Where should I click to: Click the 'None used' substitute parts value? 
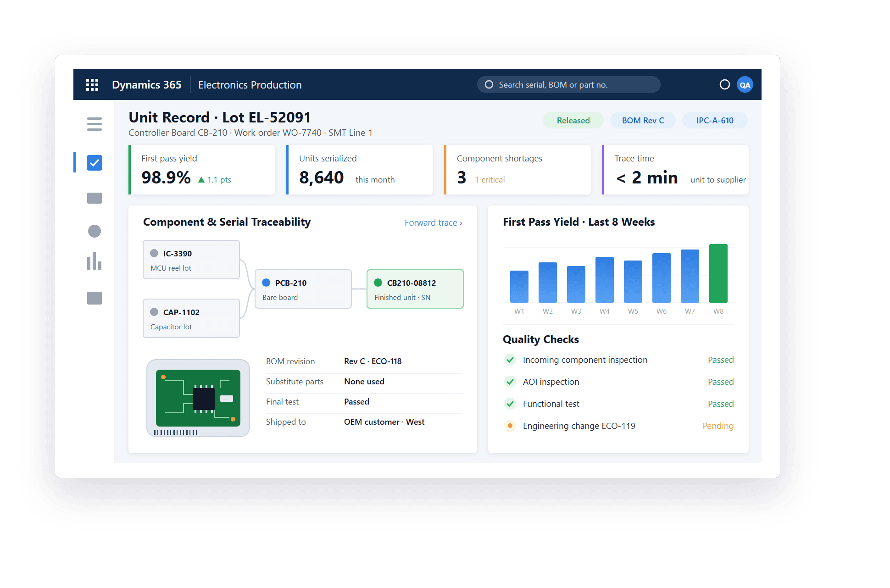[364, 382]
